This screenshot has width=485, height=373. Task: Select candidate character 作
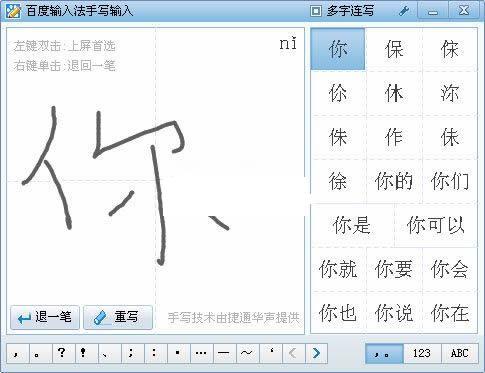[394, 137]
